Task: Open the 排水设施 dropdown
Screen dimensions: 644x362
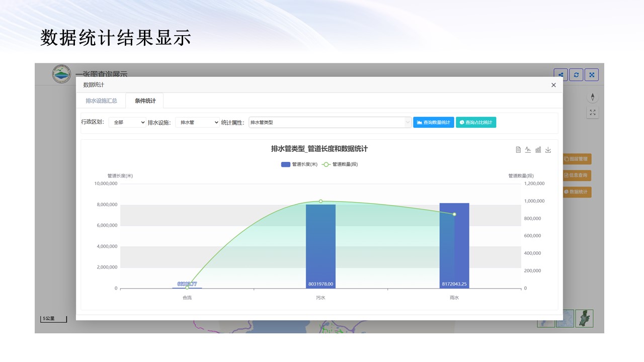Action: tap(197, 122)
